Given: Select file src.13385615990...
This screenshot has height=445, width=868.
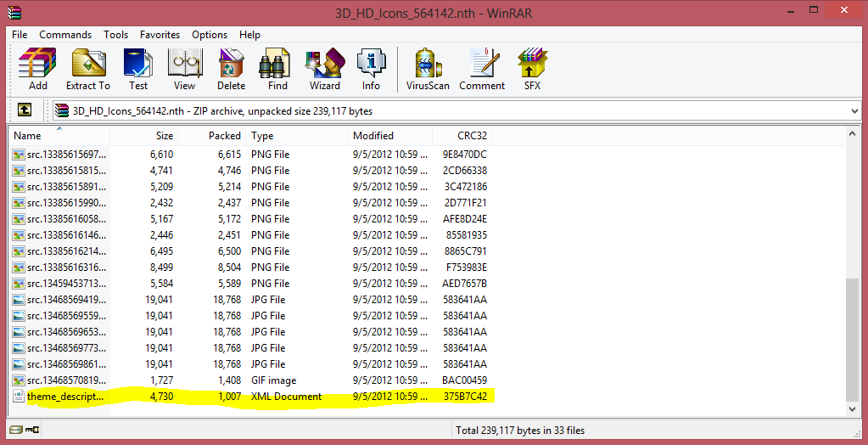Looking at the screenshot, I should [x=66, y=202].
